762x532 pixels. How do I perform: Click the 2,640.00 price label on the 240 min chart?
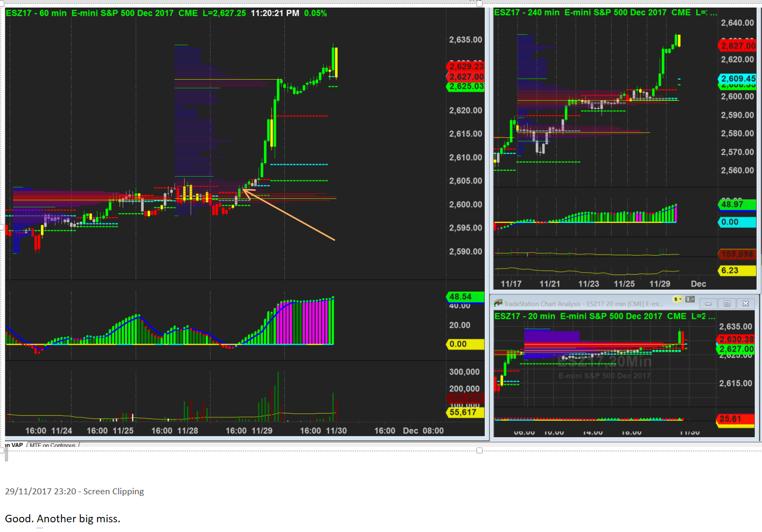737,23
